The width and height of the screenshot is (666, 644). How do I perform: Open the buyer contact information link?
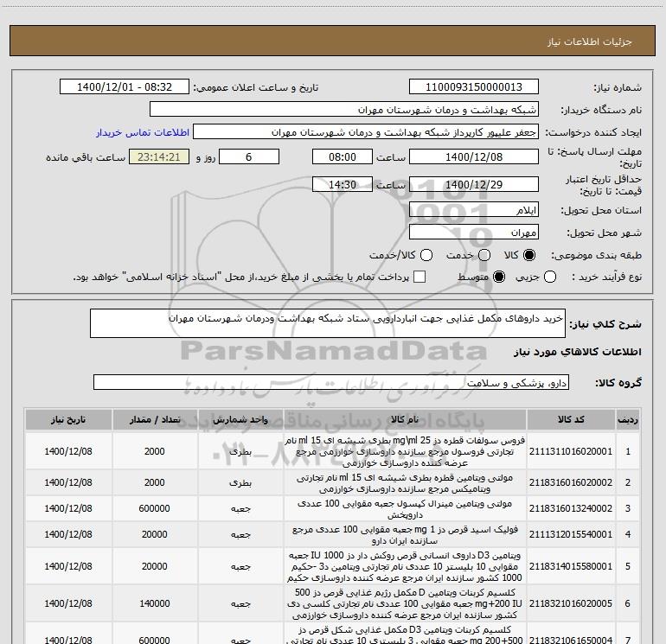tap(143, 132)
